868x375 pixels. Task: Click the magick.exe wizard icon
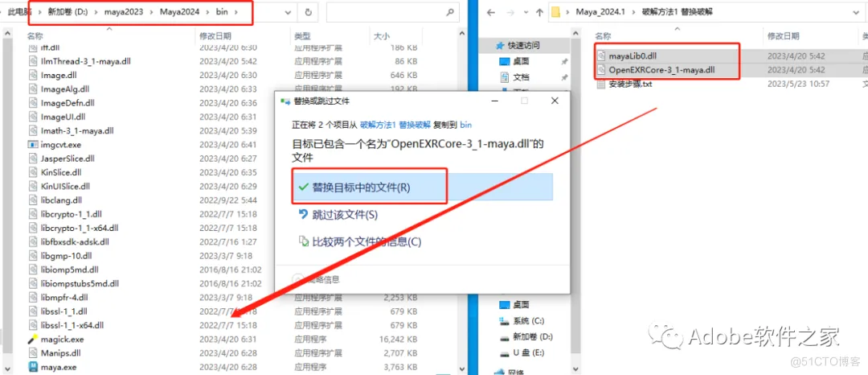click(x=32, y=339)
